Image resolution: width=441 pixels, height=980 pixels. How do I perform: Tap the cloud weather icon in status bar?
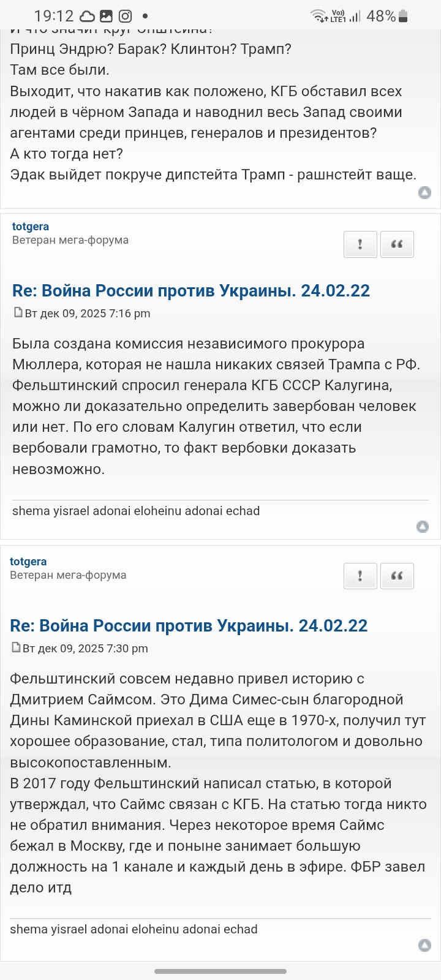(87, 16)
